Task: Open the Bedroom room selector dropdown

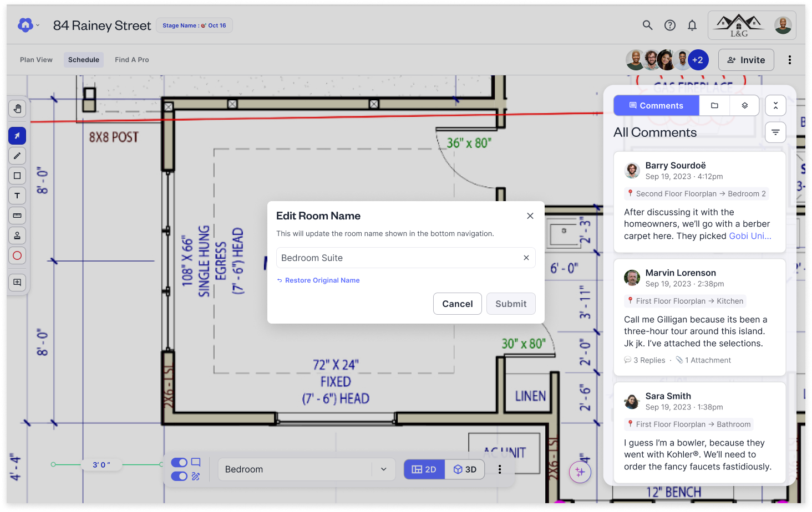Action: click(x=307, y=469)
